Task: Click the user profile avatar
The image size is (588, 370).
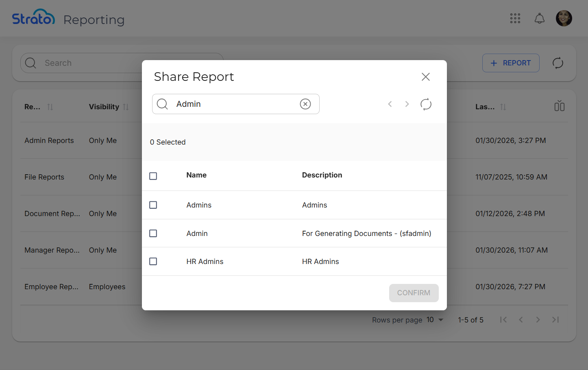Action: click(x=564, y=18)
